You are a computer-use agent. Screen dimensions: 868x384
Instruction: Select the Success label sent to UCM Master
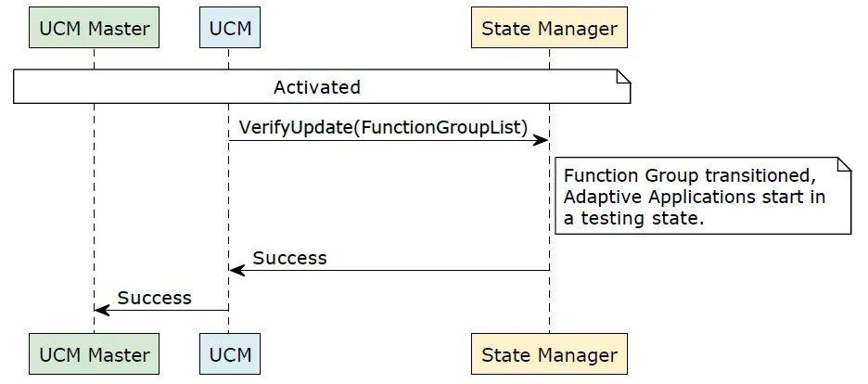(155, 298)
